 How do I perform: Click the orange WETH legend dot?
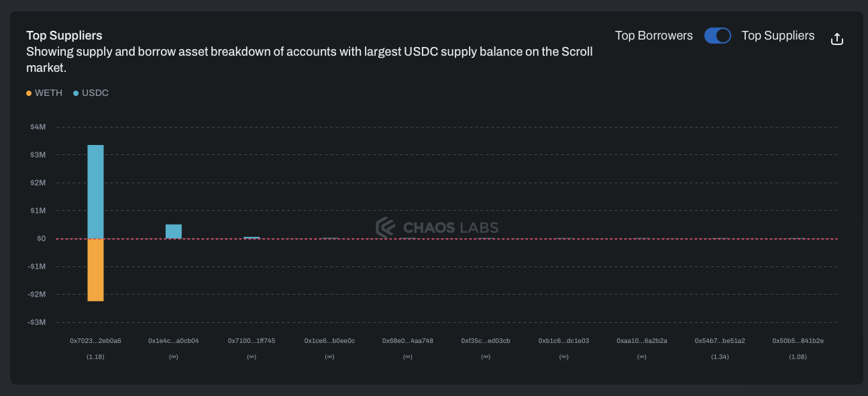[x=29, y=93]
